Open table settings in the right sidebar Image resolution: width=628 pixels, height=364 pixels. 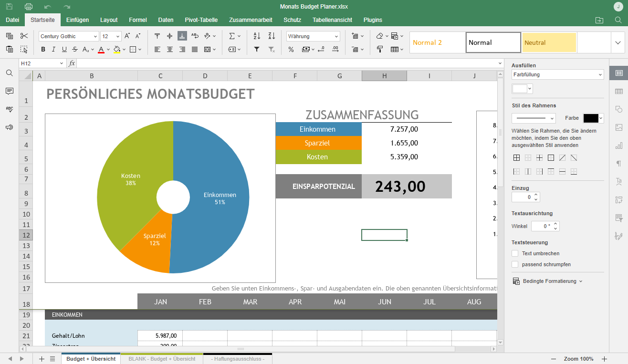point(619,91)
